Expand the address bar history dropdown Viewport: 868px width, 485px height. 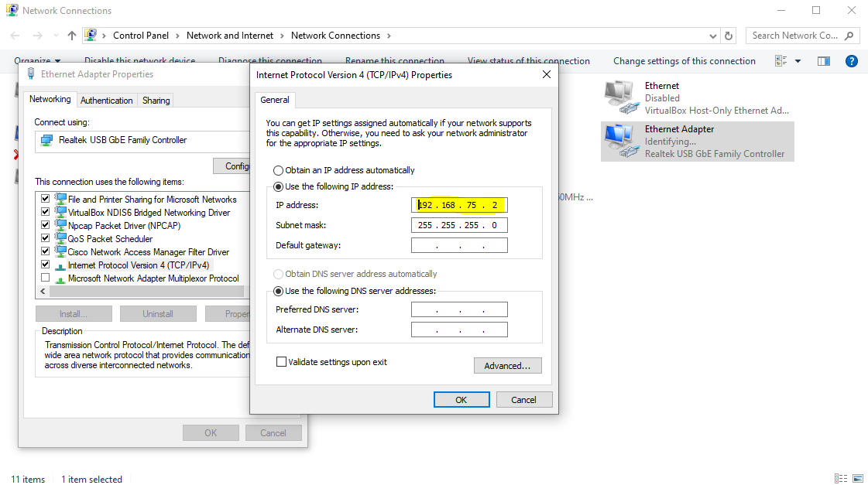(x=713, y=36)
